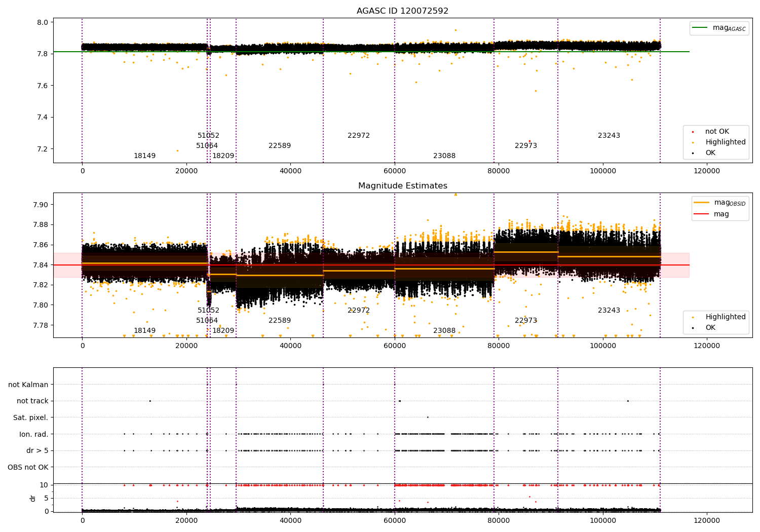Click OBSID label 51064 in the top plot
Image resolution: width=760 pixels, height=532 pixels.
(x=207, y=146)
